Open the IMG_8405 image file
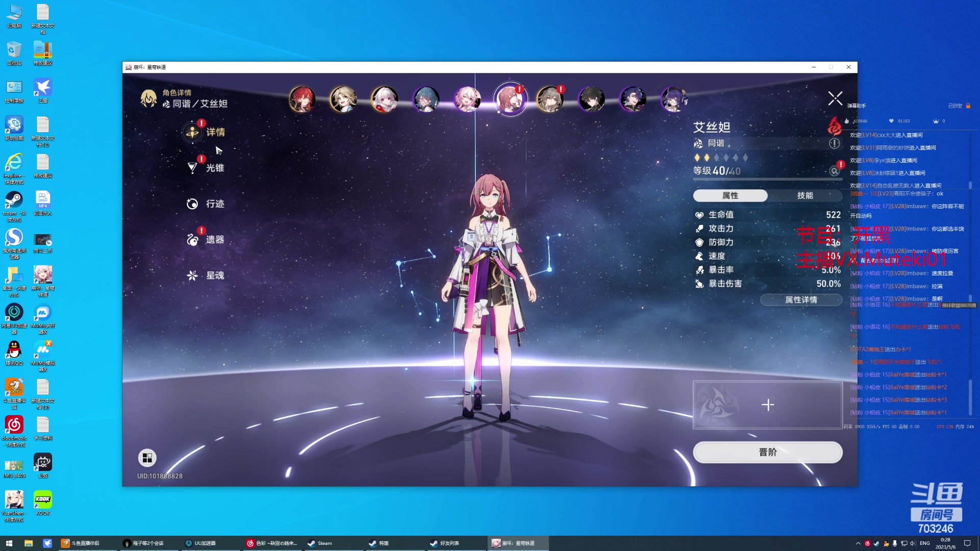The height and width of the screenshot is (551, 980). tap(14, 469)
